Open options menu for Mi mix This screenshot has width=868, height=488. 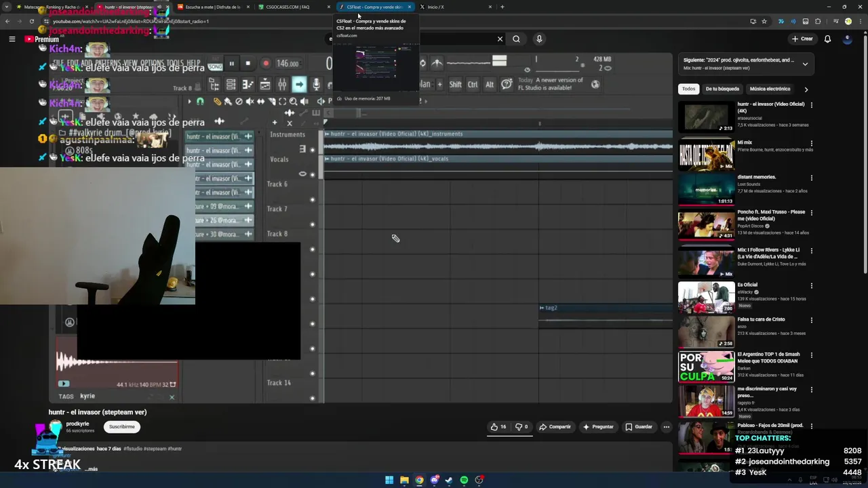coord(811,143)
